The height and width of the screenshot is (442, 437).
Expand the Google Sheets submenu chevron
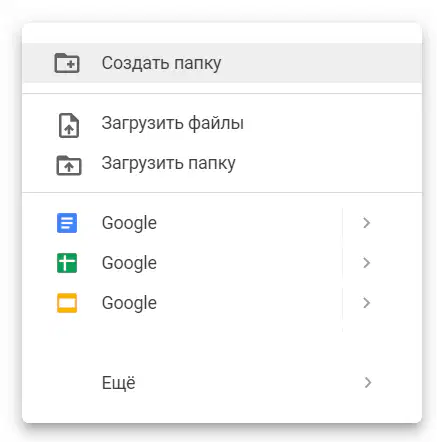pos(367,263)
